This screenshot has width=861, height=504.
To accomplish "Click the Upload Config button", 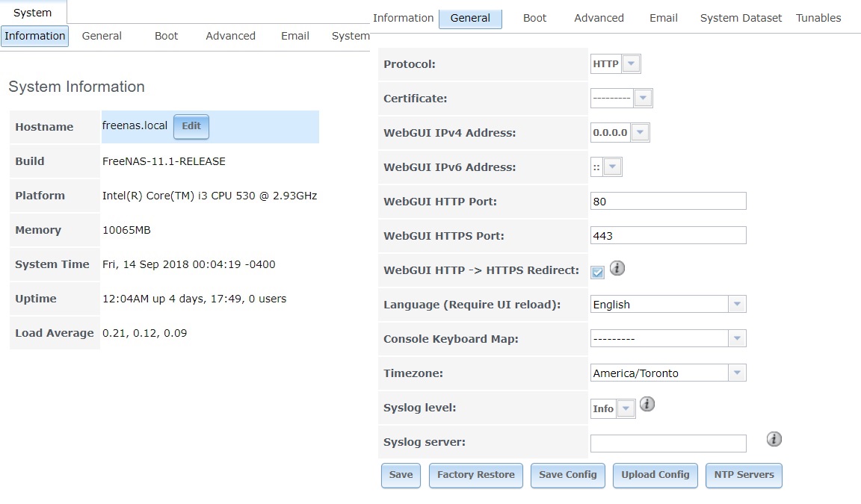I will point(655,475).
